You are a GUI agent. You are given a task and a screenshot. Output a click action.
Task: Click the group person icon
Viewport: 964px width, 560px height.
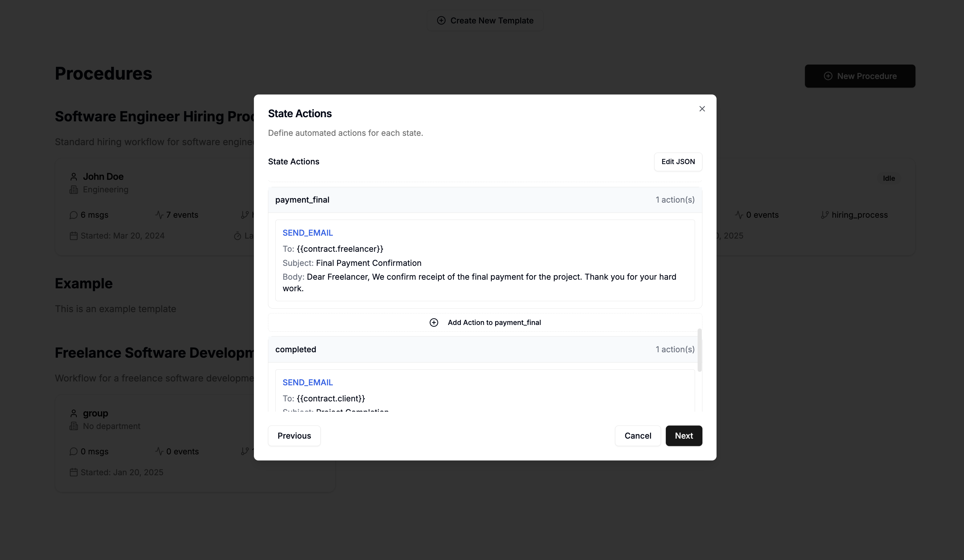point(74,413)
